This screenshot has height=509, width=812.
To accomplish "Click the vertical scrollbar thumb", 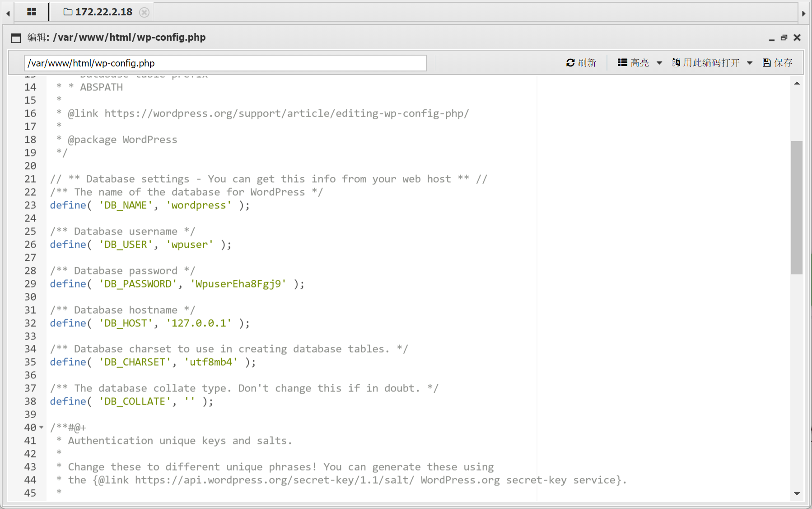I will (797, 207).
